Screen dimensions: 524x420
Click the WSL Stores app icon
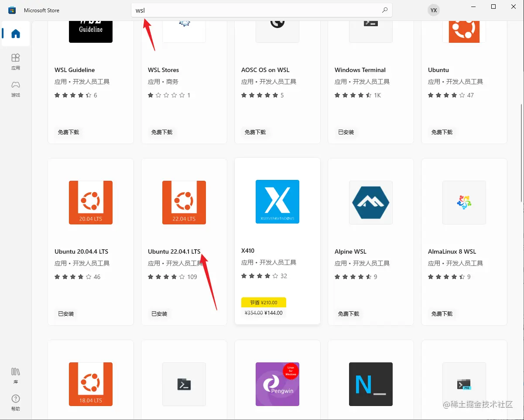click(x=184, y=31)
